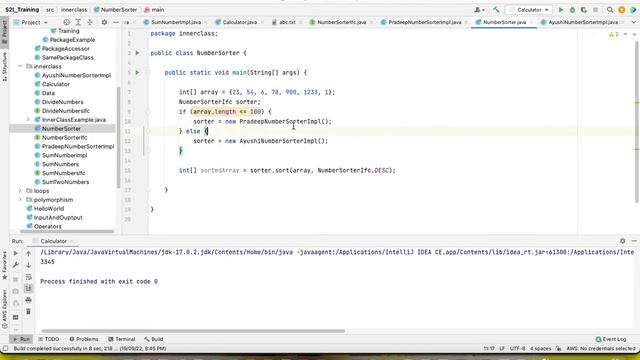Run the Calculator configuration with green play
The height and width of the screenshot is (360, 640).
point(561,10)
